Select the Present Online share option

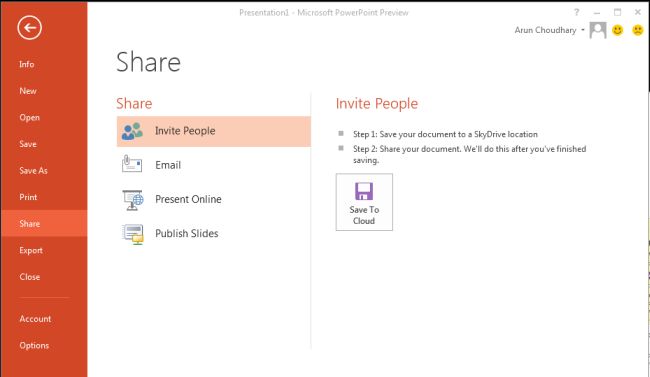pyautogui.click(x=213, y=199)
